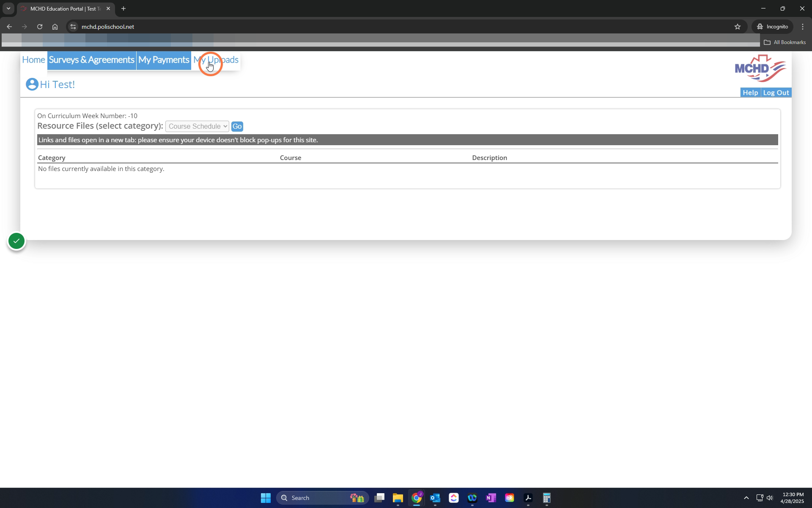Close the MCHD Education Portal tab
The height and width of the screenshot is (508, 812).
coord(108,8)
